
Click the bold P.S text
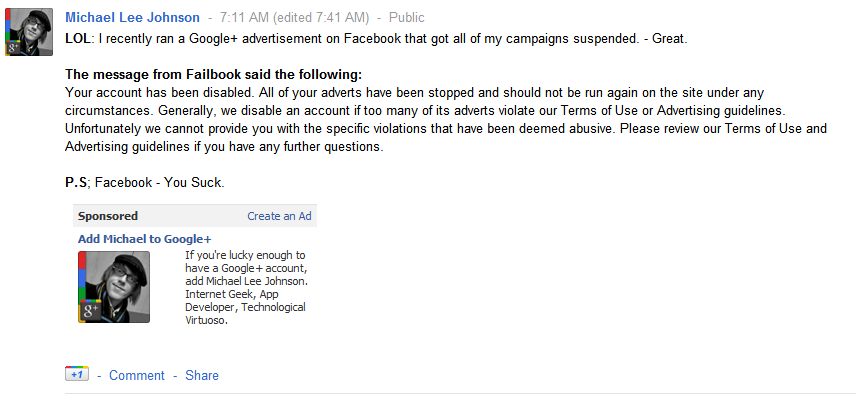point(77,183)
